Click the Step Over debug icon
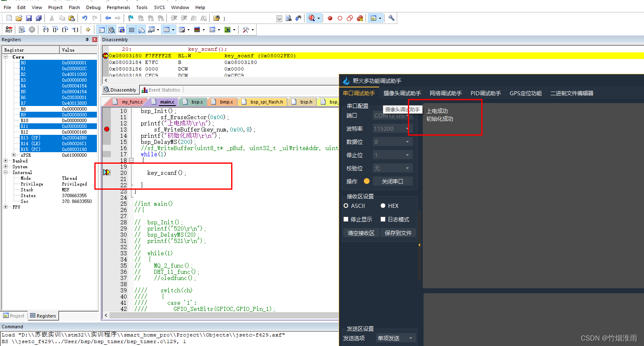The height and width of the screenshot is (346, 644). [x=55, y=29]
